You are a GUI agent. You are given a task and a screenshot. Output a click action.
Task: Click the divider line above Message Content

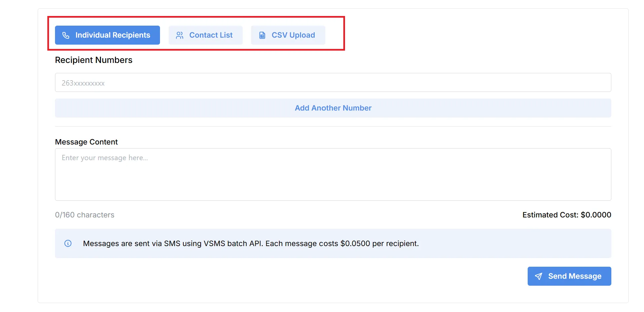coord(333,127)
